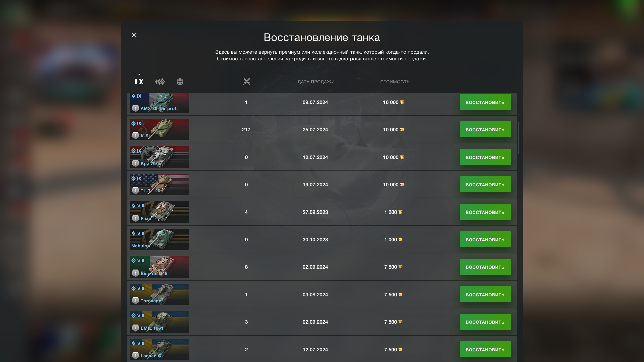644x362 pixels.
Task: Click the gold coin icon in K-91 row
Action: click(402, 130)
